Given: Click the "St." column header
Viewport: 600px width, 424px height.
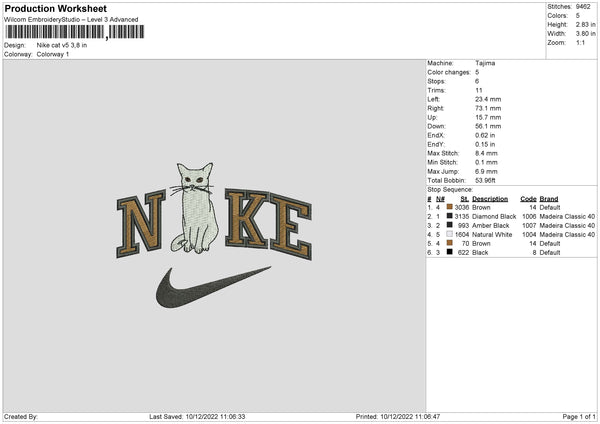Looking at the screenshot, I should click(x=465, y=199).
